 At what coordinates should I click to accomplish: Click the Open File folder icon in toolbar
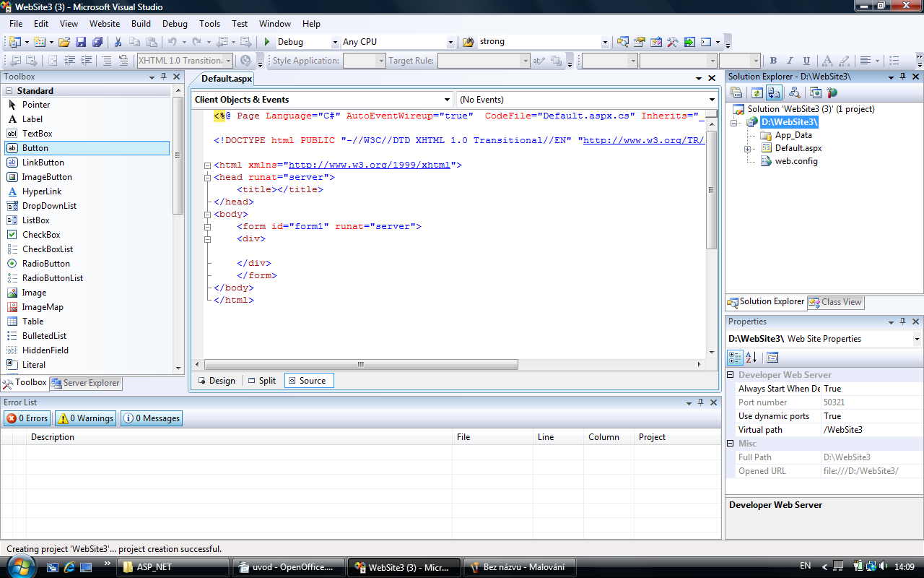(65, 42)
